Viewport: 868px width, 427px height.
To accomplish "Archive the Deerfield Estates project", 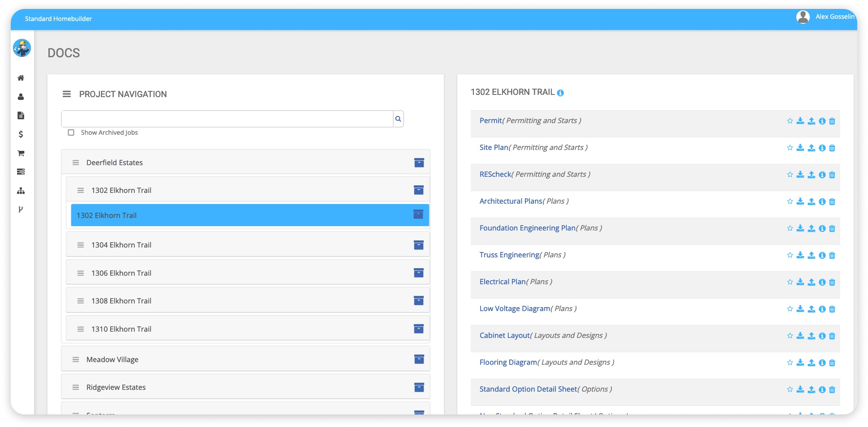I will (x=419, y=162).
